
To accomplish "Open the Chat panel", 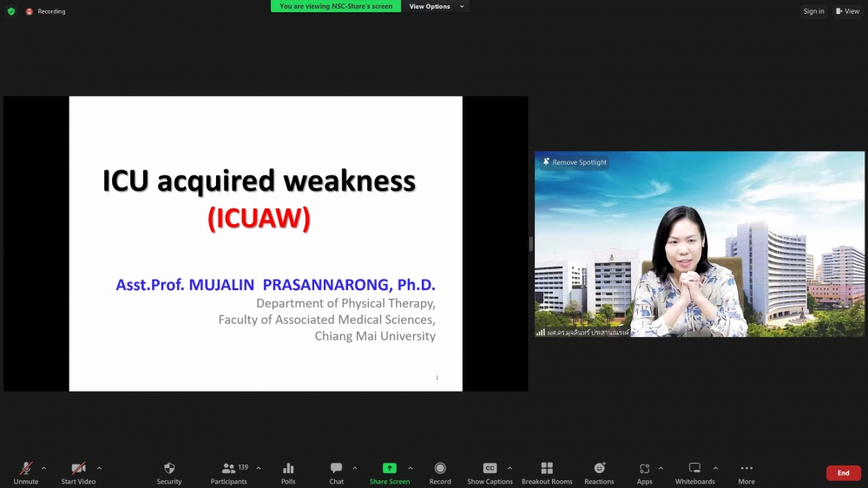I will click(x=336, y=469).
